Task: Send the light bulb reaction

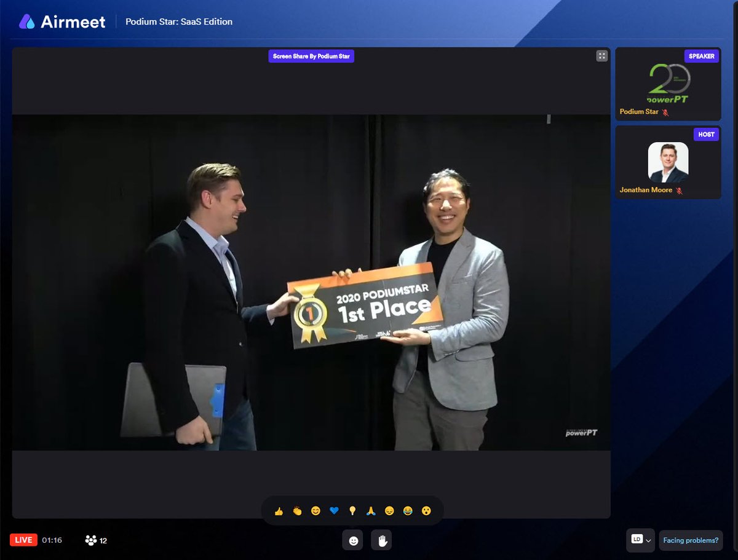Action: point(352,511)
